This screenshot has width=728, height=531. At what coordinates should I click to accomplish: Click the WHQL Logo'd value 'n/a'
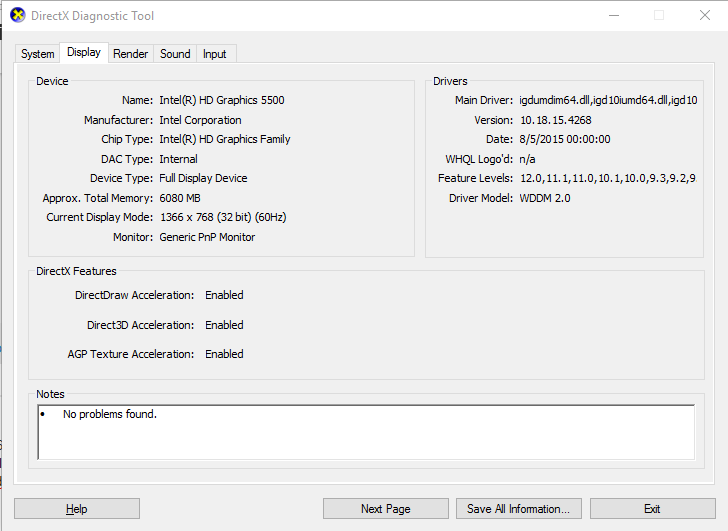[x=527, y=159]
